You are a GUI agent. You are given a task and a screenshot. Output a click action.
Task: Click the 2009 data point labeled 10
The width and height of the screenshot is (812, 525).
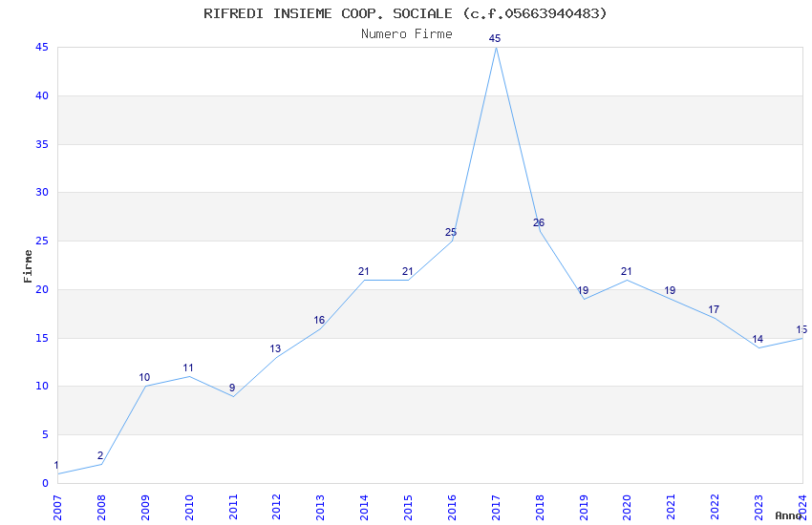[144, 378]
